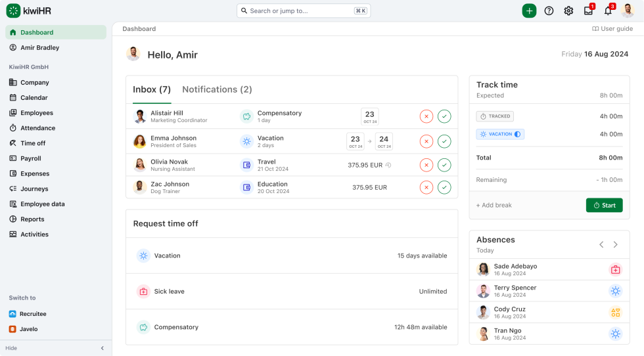Image resolution: width=644 pixels, height=356 pixels.
Task: Open settings gear icon in header
Action: (568, 11)
